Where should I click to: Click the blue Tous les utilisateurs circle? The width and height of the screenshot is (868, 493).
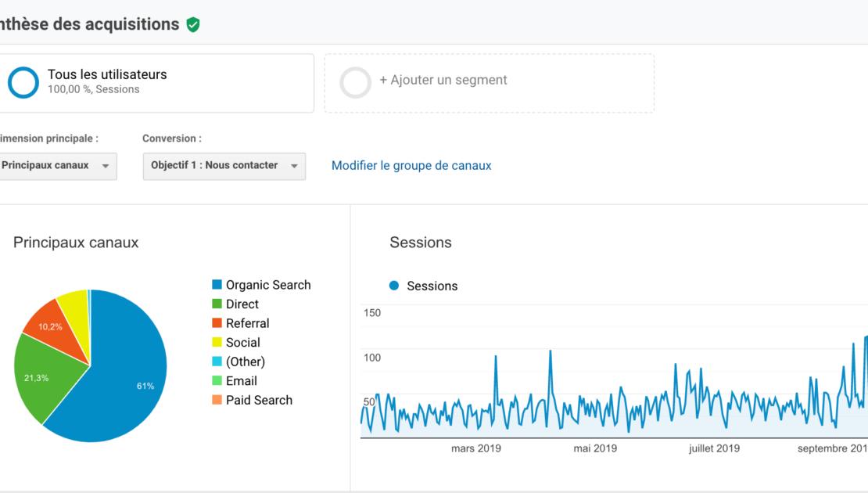point(23,82)
